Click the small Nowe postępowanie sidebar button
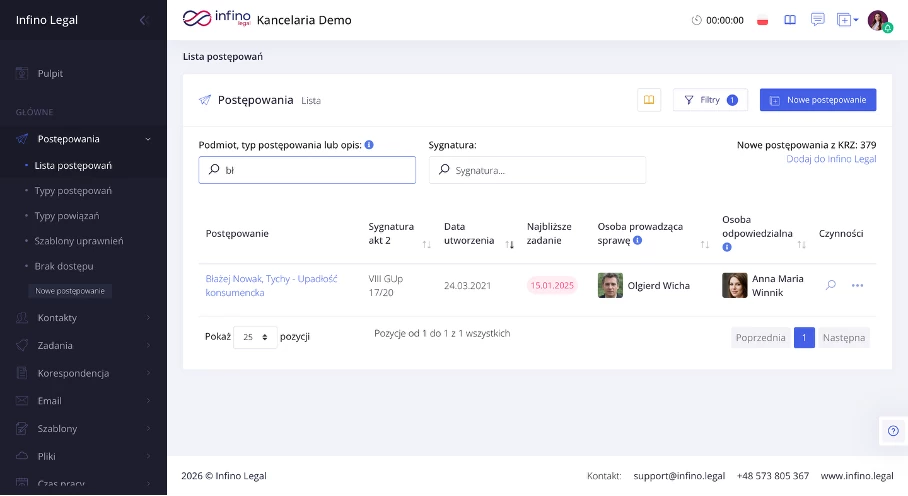The height and width of the screenshot is (496, 908). pos(70,291)
